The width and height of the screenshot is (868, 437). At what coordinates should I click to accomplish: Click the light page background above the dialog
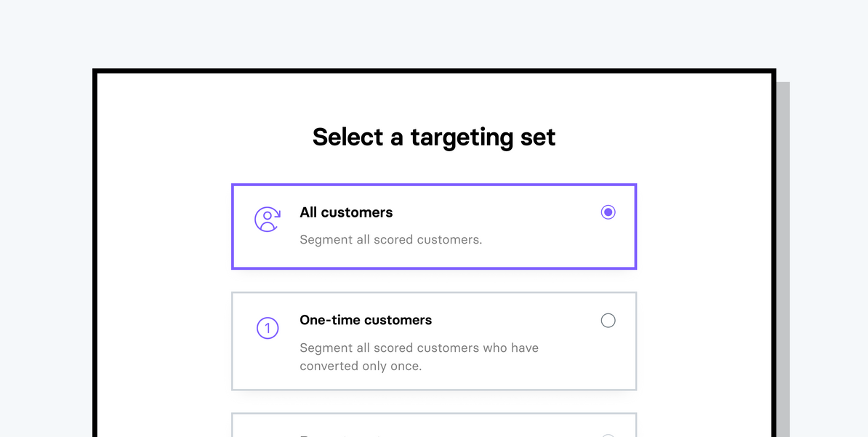pos(434,33)
